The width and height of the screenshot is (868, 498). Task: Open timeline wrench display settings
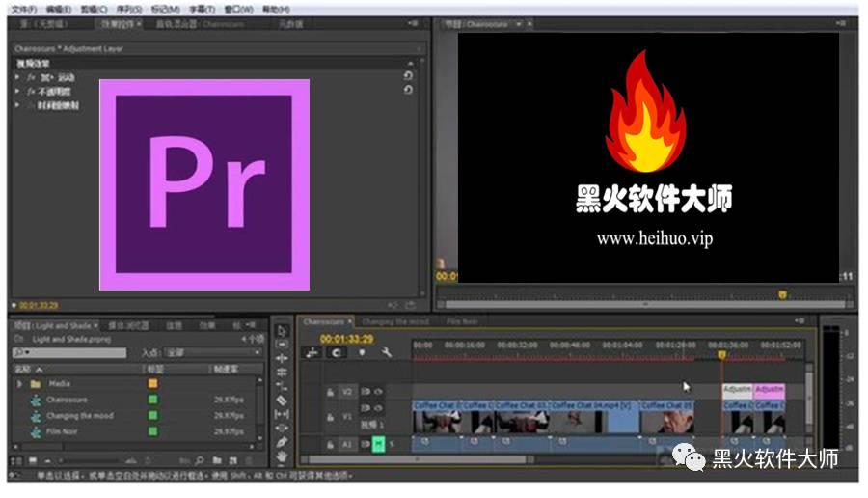pyautogui.click(x=387, y=352)
